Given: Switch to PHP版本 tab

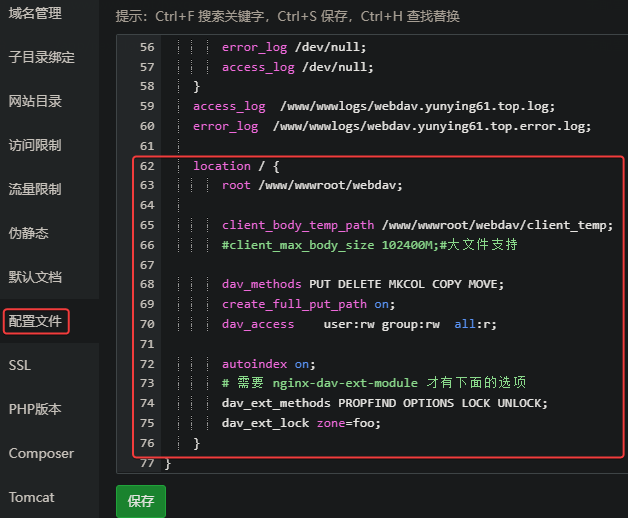Looking at the screenshot, I should pos(35,409).
